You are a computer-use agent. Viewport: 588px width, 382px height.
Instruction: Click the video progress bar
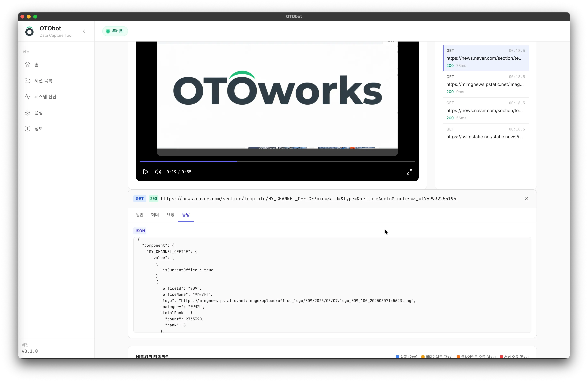coord(277,161)
